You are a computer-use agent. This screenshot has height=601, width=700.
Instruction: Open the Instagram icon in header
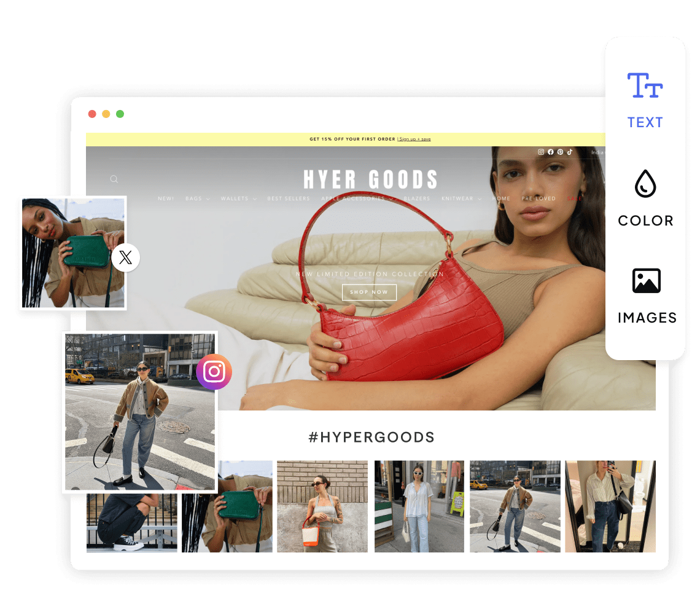coord(540,152)
